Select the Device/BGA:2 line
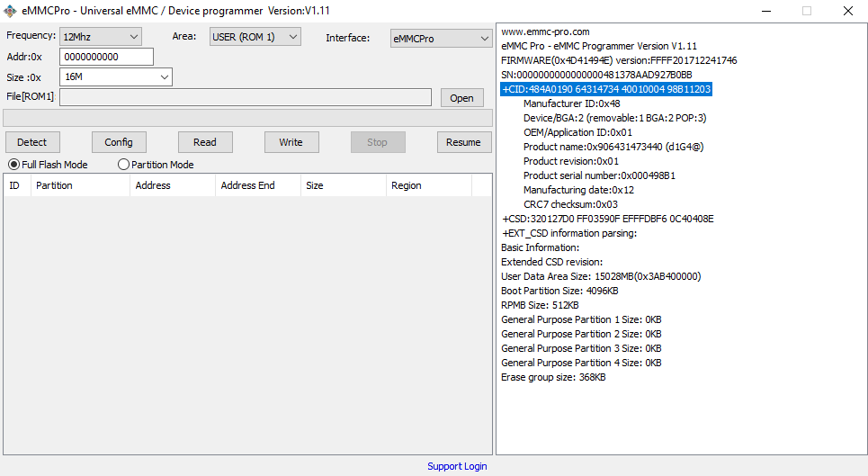The image size is (868, 476). point(615,118)
